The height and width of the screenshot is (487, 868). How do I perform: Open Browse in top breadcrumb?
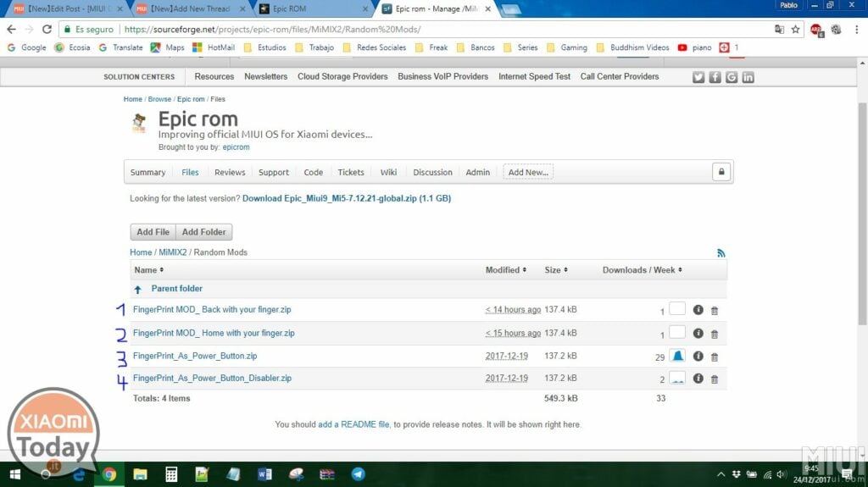159,99
